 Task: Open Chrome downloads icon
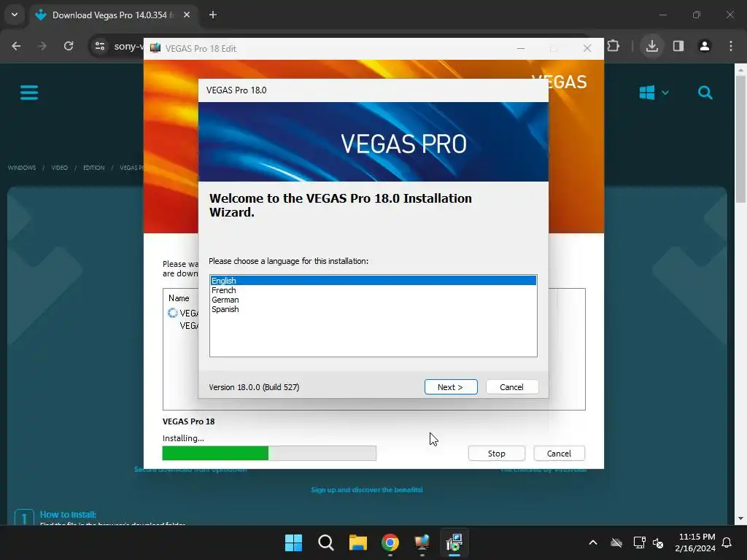point(652,46)
